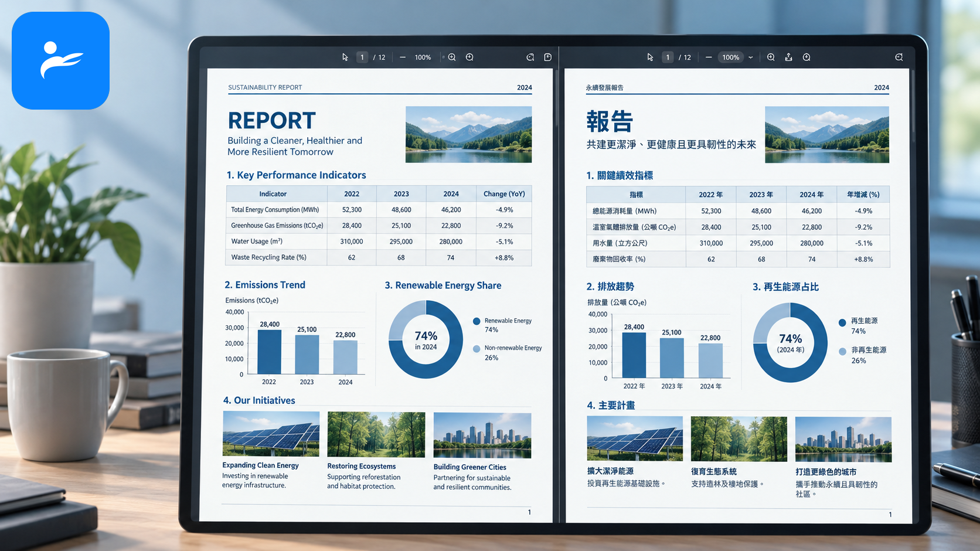
Task: Select the pointer tool in Chinese report pane
Action: point(650,57)
